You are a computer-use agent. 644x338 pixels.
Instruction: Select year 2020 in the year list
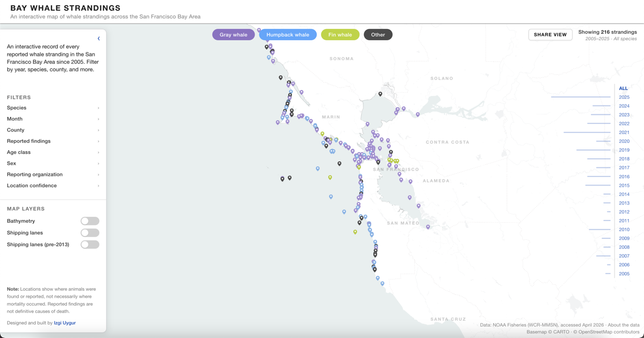624,141
